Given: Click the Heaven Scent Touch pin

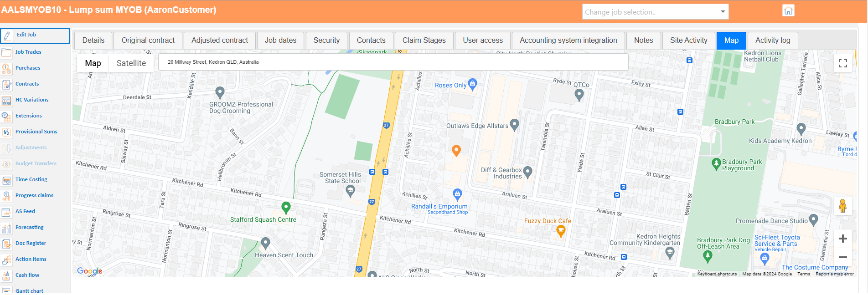Looking at the screenshot, I should (266, 243).
